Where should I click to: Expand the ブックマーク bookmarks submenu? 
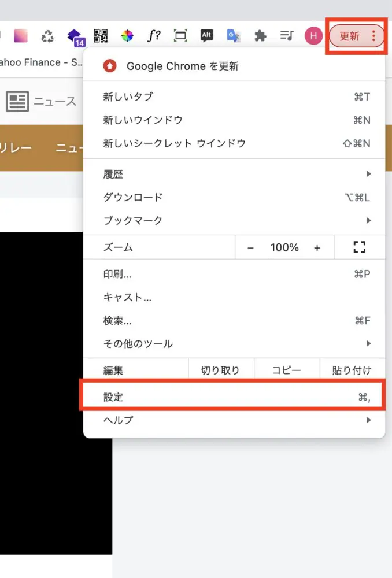pyautogui.click(x=234, y=220)
